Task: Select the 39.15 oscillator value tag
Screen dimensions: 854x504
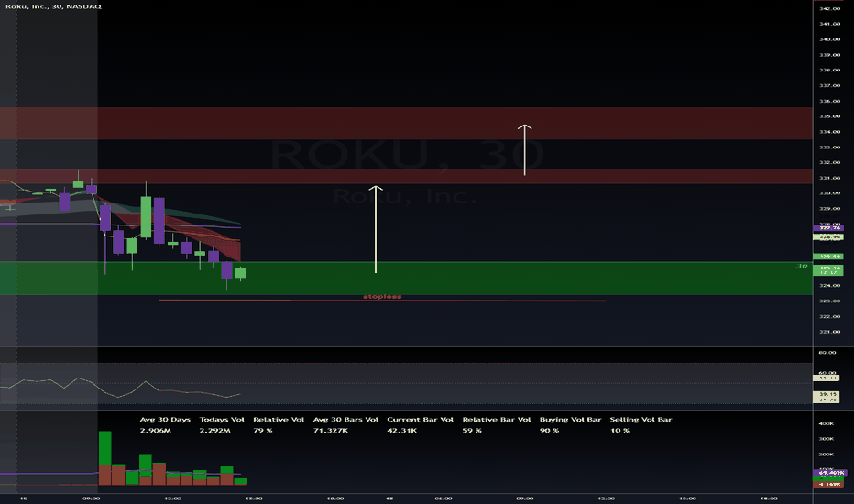Action: point(827,394)
